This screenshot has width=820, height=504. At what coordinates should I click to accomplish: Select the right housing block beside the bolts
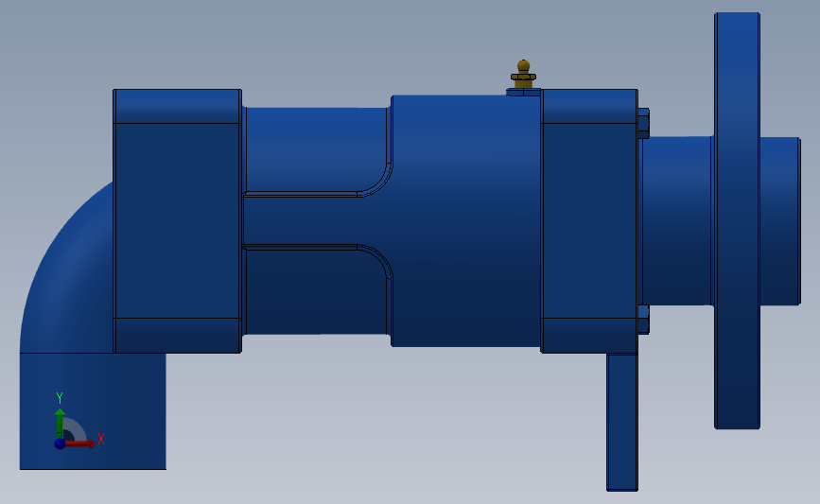tap(589, 220)
